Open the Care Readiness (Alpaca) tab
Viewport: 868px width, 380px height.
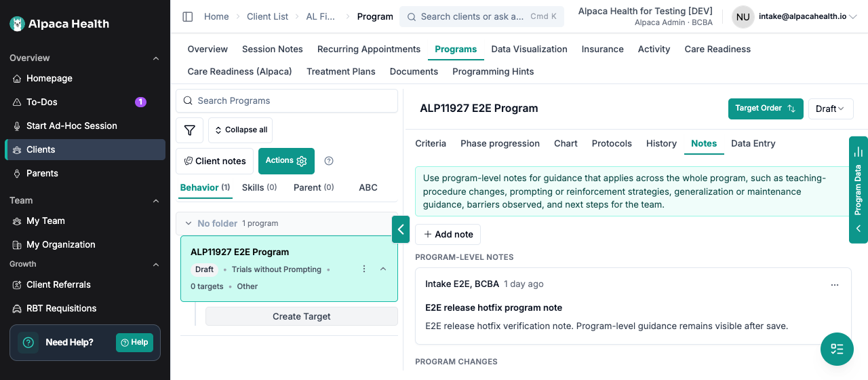(x=240, y=72)
